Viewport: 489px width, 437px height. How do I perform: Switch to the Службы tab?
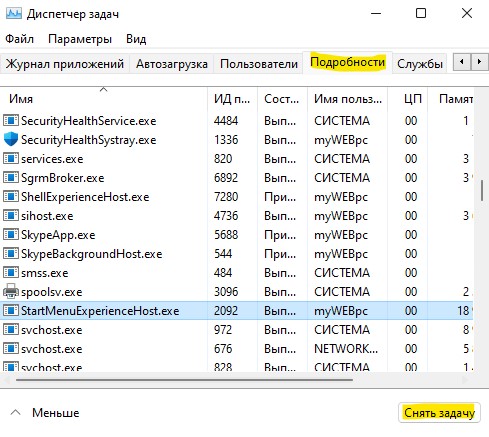point(420,63)
